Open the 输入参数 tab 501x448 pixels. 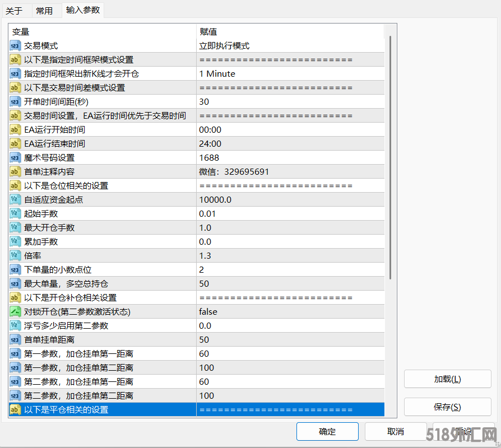[x=83, y=10]
